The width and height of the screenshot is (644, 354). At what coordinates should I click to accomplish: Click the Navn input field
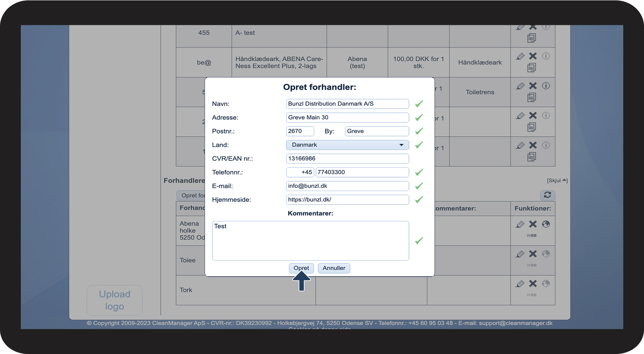point(347,104)
